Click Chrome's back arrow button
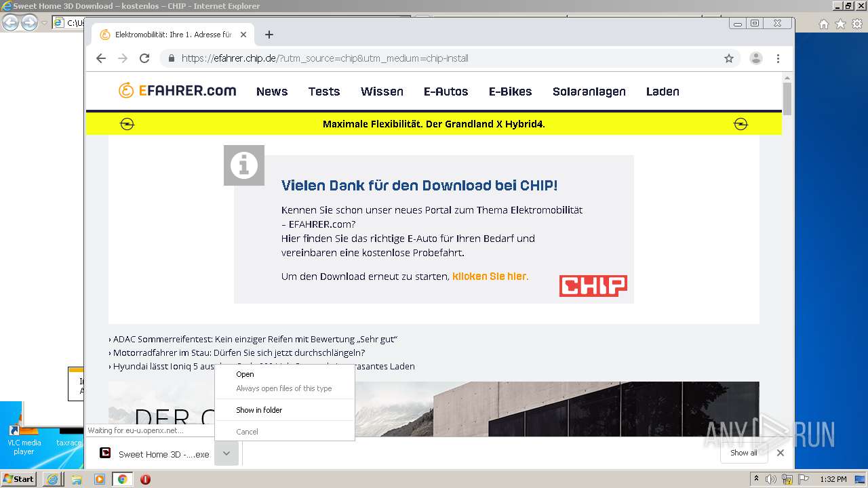Image resolution: width=868 pixels, height=488 pixels. click(101, 58)
